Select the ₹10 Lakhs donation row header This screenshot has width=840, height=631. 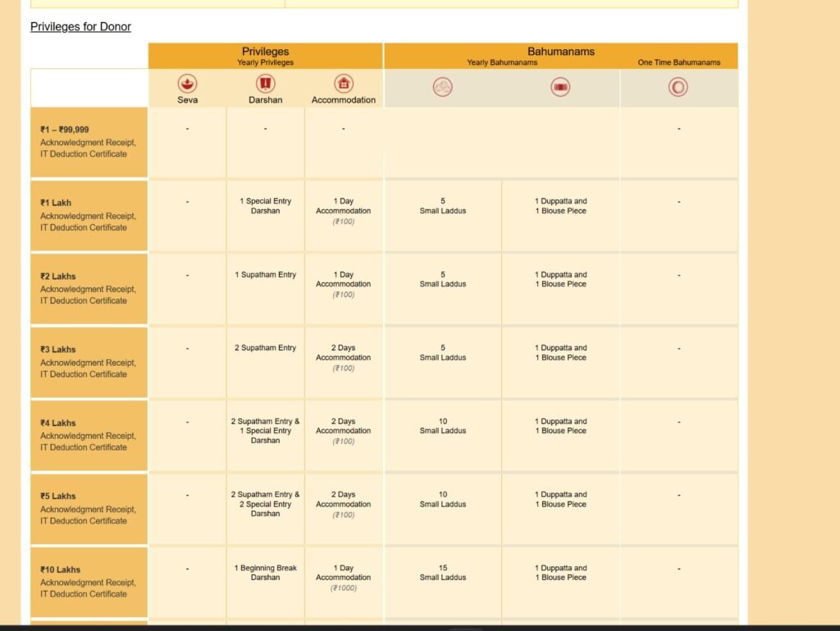(x=89, y=582)
